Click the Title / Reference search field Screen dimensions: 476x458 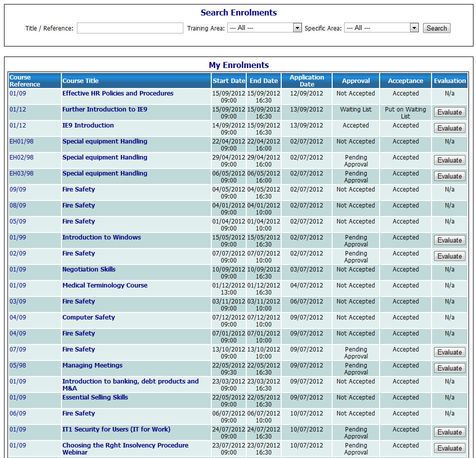pyautogui.click(x=130, y=28)
